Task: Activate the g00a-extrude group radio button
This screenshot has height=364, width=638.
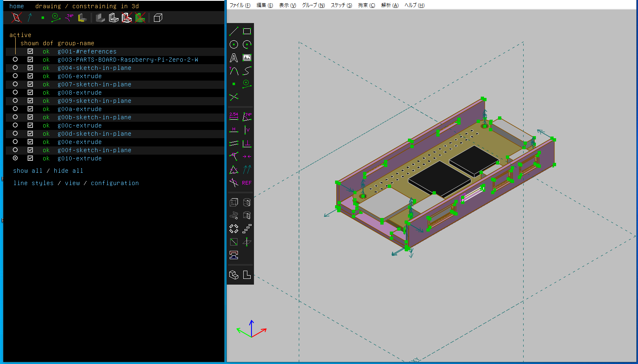Action: pyautogui.click(x=15, y=109)
